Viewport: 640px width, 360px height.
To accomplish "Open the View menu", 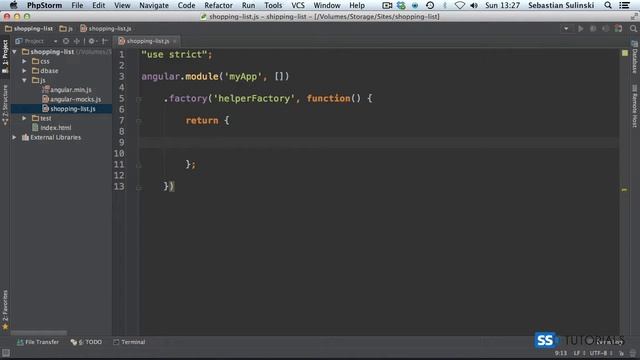I will 122,5.
